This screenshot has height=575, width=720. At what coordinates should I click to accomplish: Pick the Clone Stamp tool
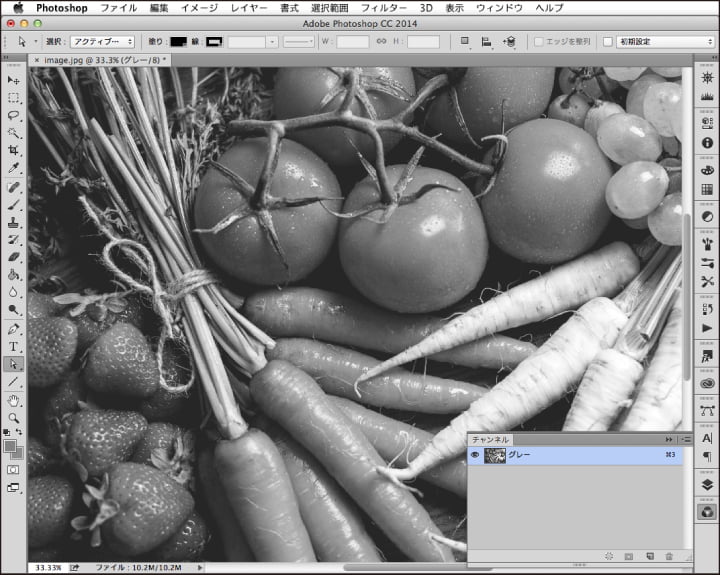coord(14,222)
